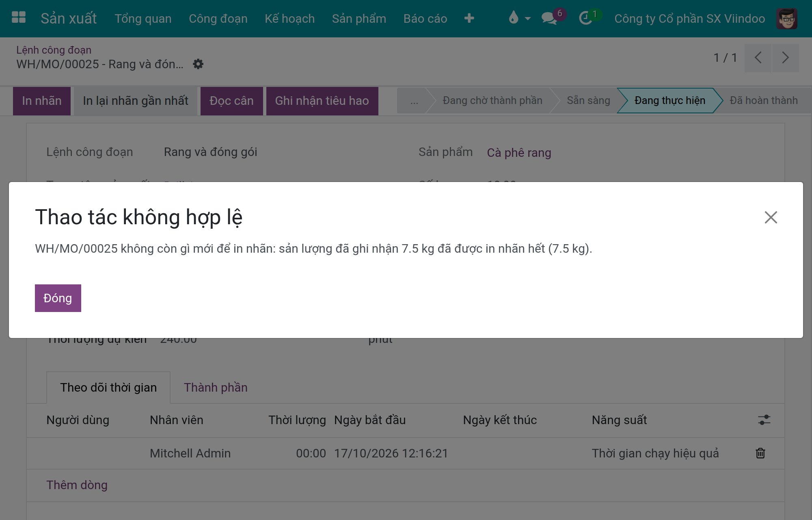The height and width of the screenshot is (520, 812).
Task: Click the Đọc cân button
Action: tap(231, 101)
